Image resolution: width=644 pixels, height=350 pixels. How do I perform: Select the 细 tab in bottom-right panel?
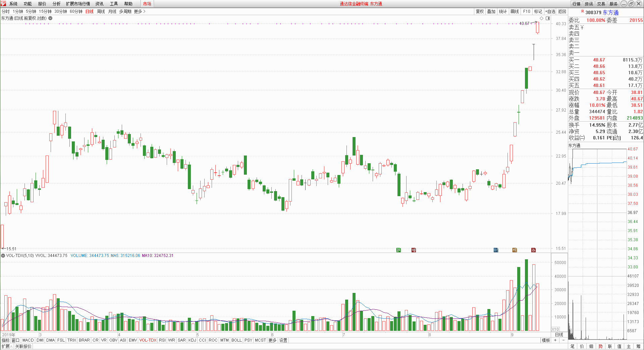pyautogui.click(x=591, y=346)
